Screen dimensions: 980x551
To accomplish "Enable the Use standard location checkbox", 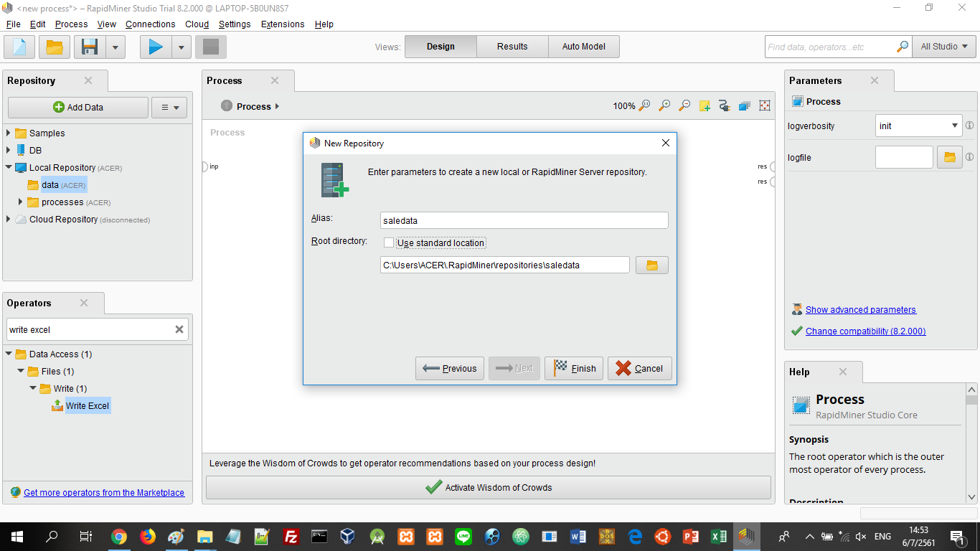I will tap(389, 243).
